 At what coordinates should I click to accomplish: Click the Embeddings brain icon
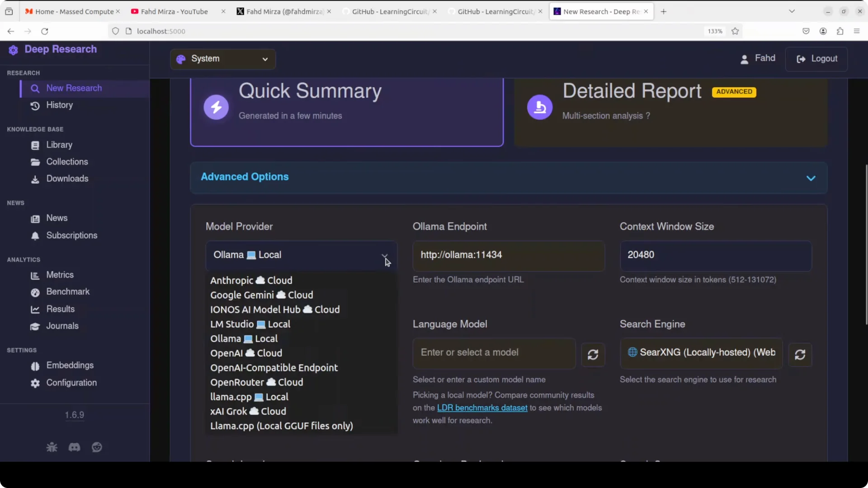(35, 366)
